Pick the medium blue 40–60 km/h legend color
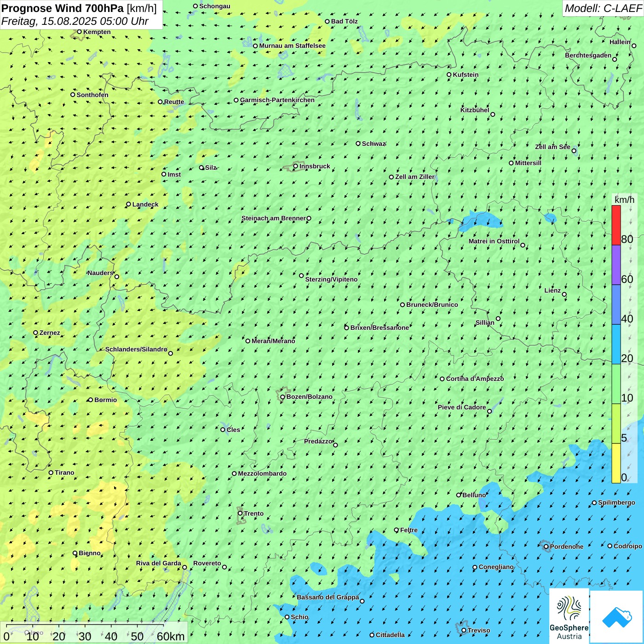Viewport: 644px width, 644px height. [x=616, y=305]
